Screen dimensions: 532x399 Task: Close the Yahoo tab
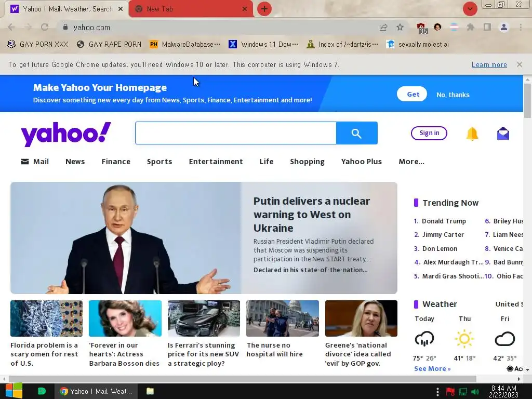coord(121,9)
